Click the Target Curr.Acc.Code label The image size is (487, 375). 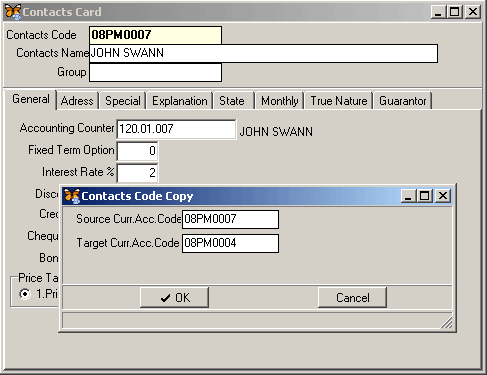click(x=128, y=243)
